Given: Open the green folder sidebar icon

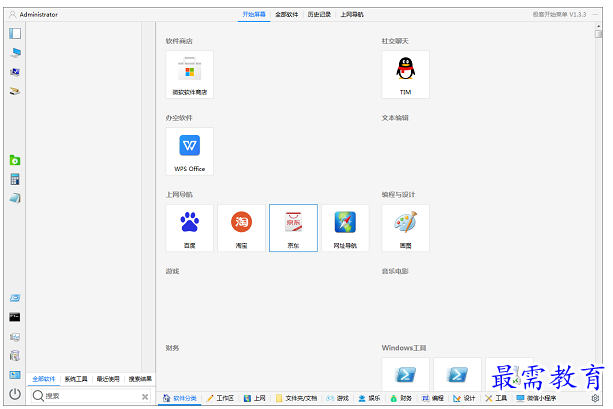Looking at the screenshot, I should [15, 160].
